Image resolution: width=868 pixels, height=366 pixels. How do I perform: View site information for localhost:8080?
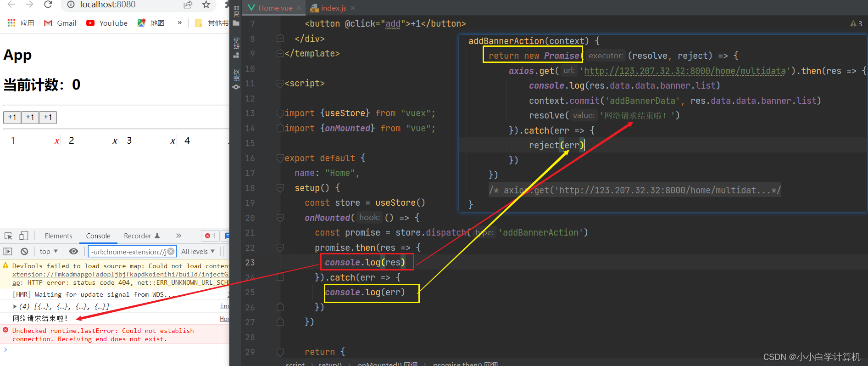point(71,5)
